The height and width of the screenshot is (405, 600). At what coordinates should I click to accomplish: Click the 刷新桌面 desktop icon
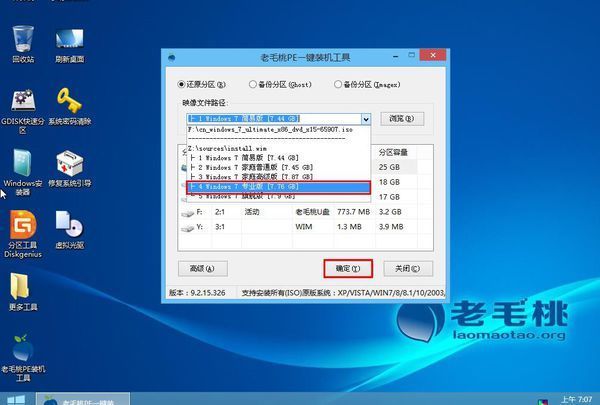[x=69, y=44]
